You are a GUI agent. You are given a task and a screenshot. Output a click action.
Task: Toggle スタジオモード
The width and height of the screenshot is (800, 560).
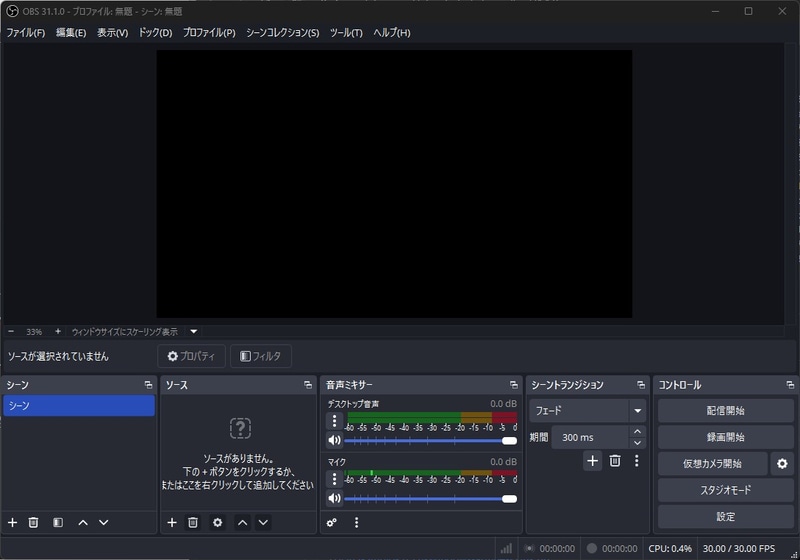(726, 490)
